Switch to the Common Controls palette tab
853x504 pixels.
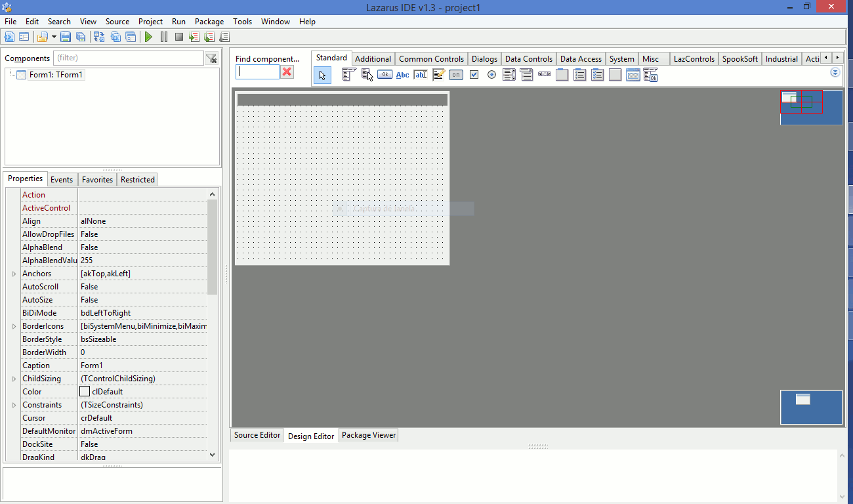tap(431, 59)
